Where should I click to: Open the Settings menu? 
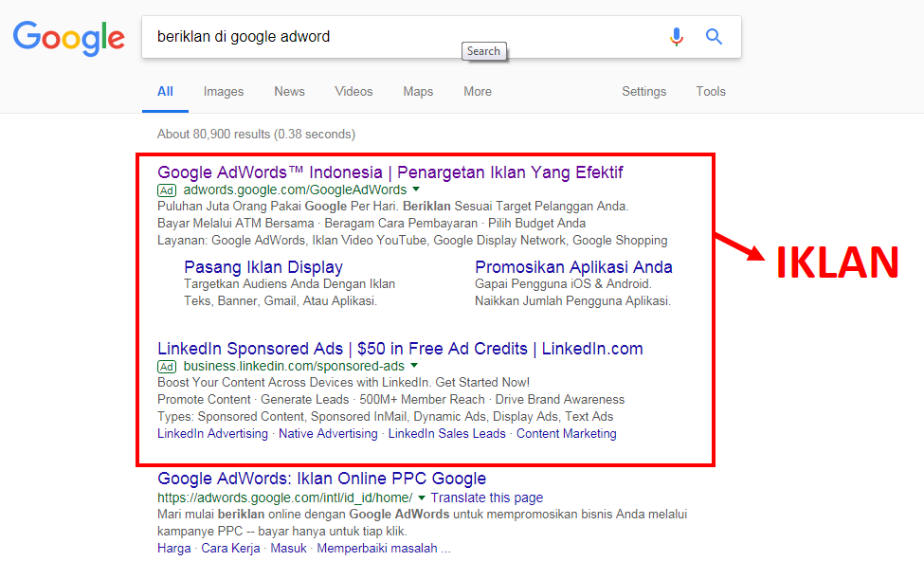click(643, 92)
